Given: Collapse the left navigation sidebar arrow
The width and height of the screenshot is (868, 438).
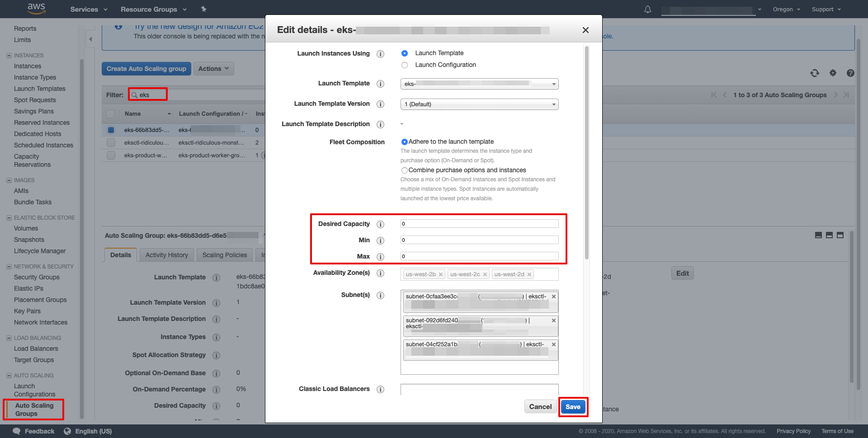Looking at the screenshot, I should point(90,39).
